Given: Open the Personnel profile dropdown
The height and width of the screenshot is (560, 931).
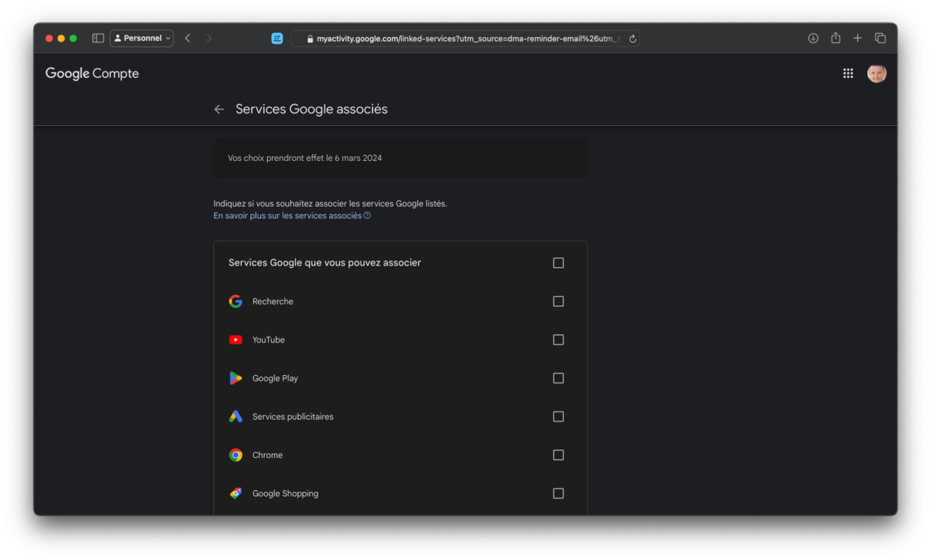Looking at the screenshot, I should [x=142, y=38].
